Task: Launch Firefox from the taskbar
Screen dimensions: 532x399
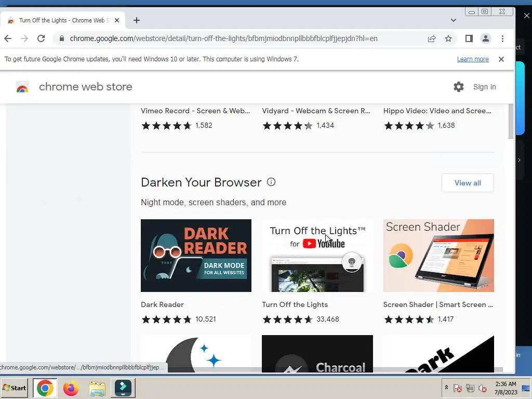Action: point(71,388)
